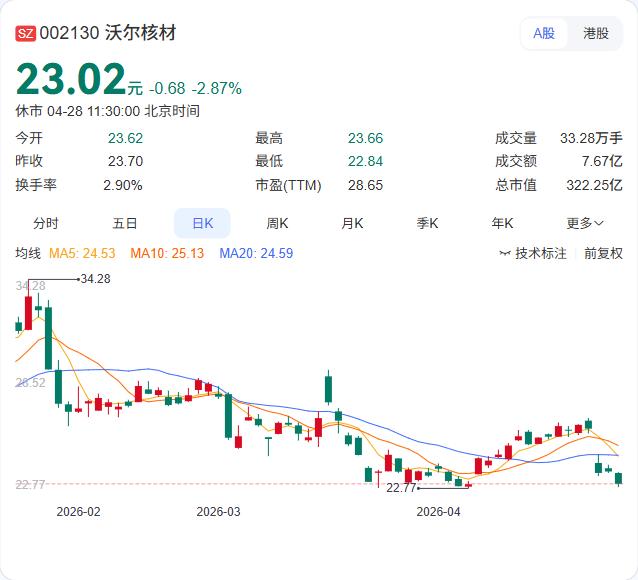Click the timestamp 休市 04-28 11:30:00
Viewport: 638px width, 580px height.
pyautogui.click(x=78, y=111)
